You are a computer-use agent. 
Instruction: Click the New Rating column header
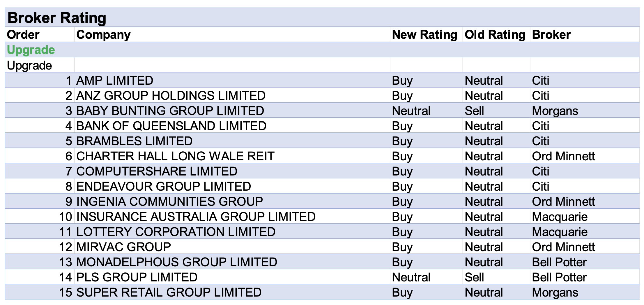424,35
